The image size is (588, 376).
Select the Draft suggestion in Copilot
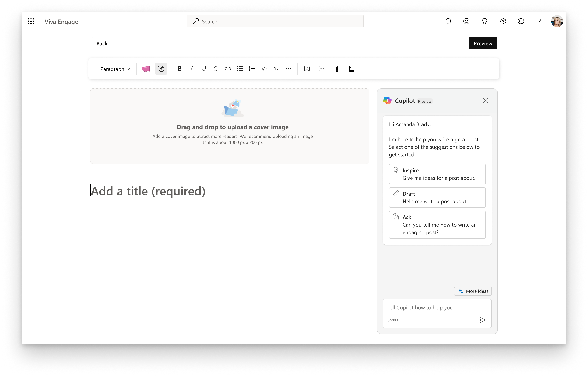pyautogui.click(x=437, y=197)
